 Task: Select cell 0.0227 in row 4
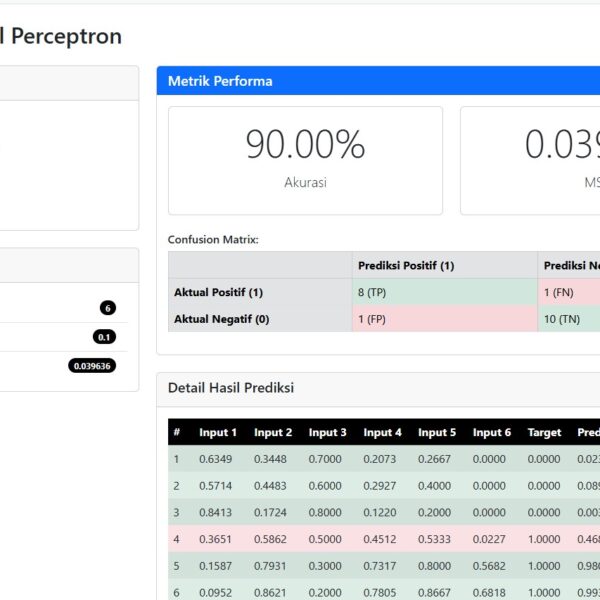point(489,539)
